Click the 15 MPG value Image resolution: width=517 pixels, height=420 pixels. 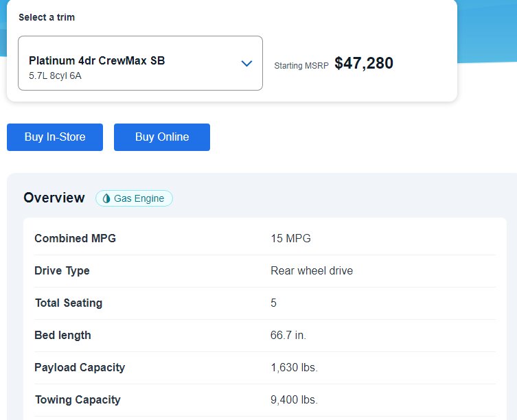coord(291,238)
